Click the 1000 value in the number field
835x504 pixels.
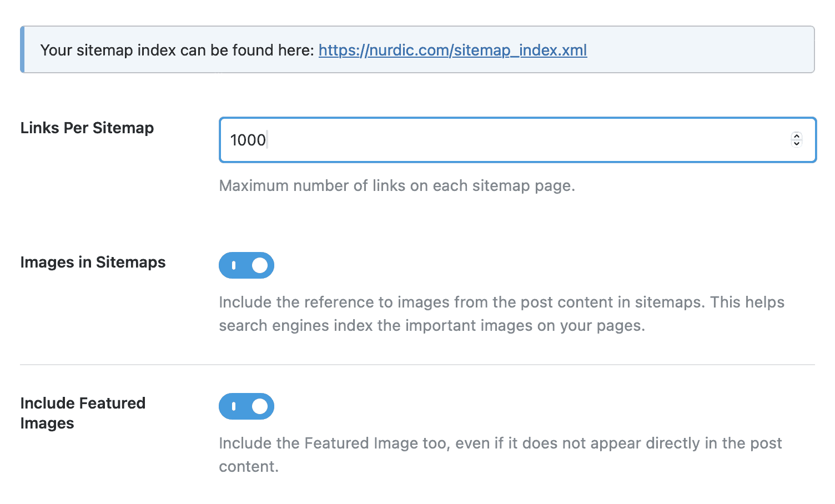coord(248,140)
